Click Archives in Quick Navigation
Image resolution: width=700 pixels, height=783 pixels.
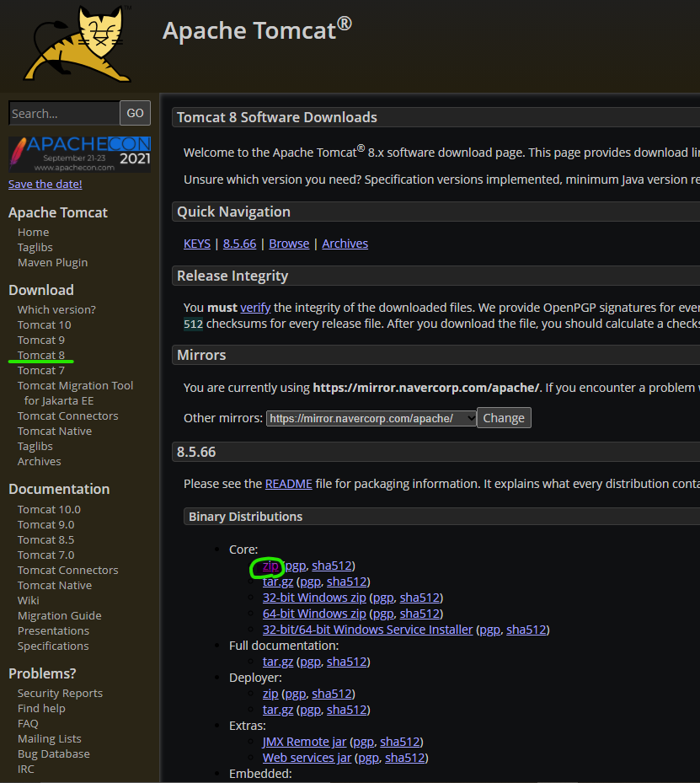pyautogui.click(x=345, y=244)
